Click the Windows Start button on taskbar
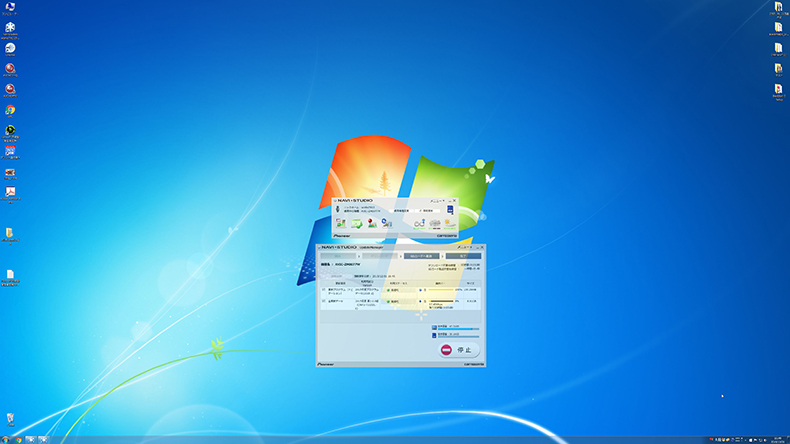This screenshot has height=444, width=790. 7,439
